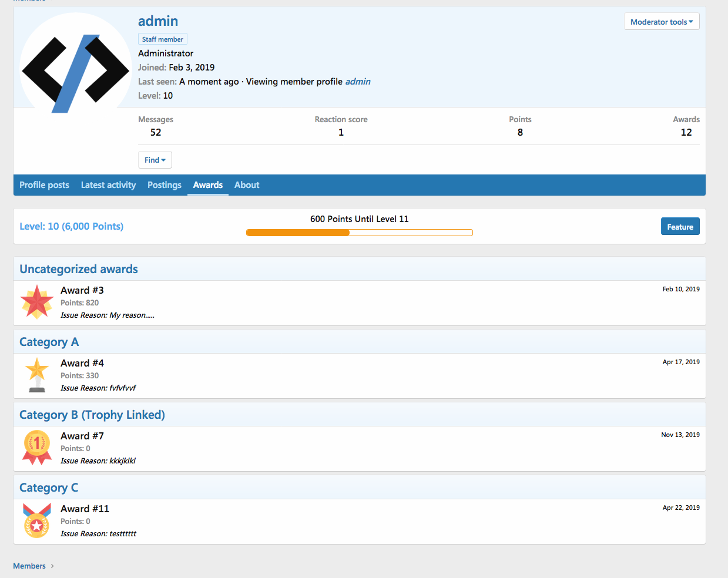Click the Members breadcrumb link
The height and width of the screenshot is (578, 728).
[x=29, y=566]
